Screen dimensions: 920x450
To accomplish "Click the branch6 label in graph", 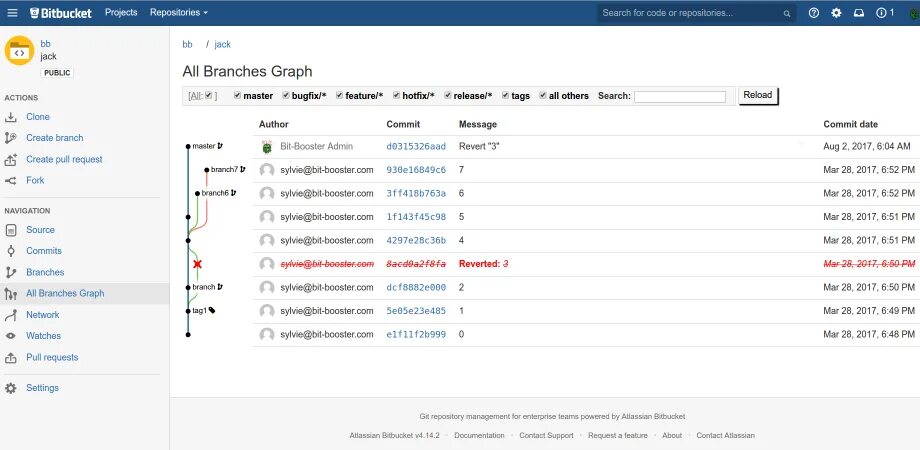I will (x=215, y=193).
